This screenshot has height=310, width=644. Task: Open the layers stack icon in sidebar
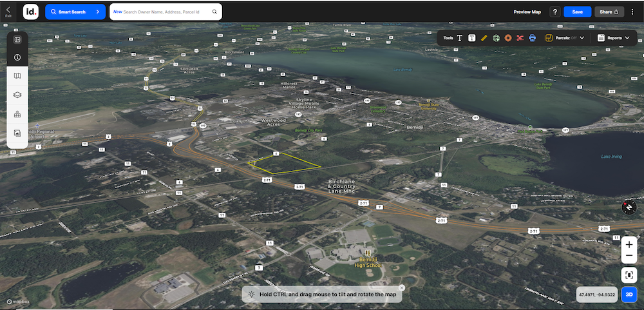(17, 95)
